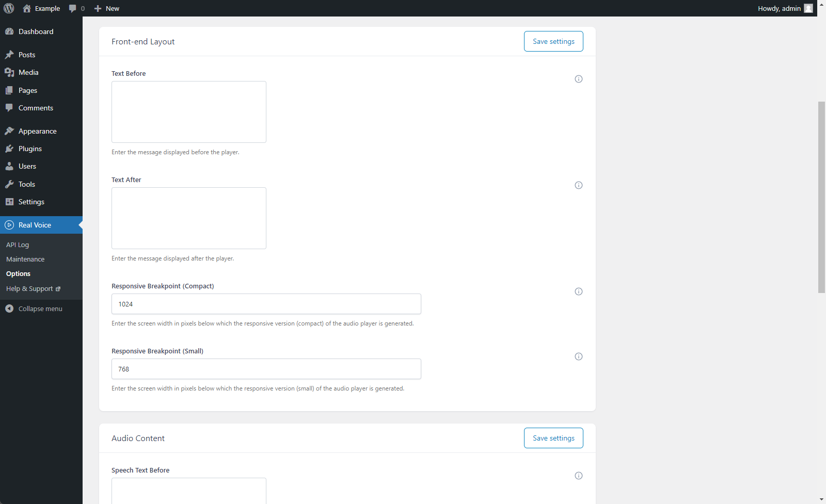Click the Tools wrench icon
Image resolution: width=826 pixels, height=504 pixels.
click(x=9, y=184)
